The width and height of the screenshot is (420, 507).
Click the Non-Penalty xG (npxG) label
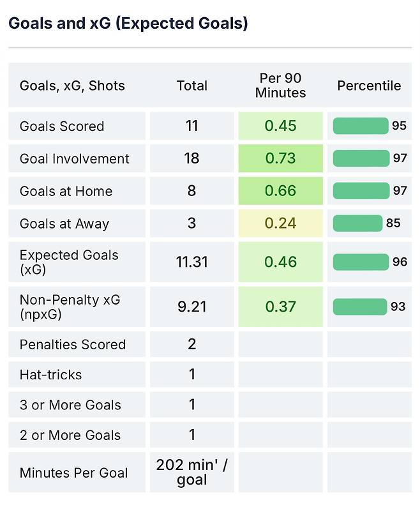[x=70, y=306]
